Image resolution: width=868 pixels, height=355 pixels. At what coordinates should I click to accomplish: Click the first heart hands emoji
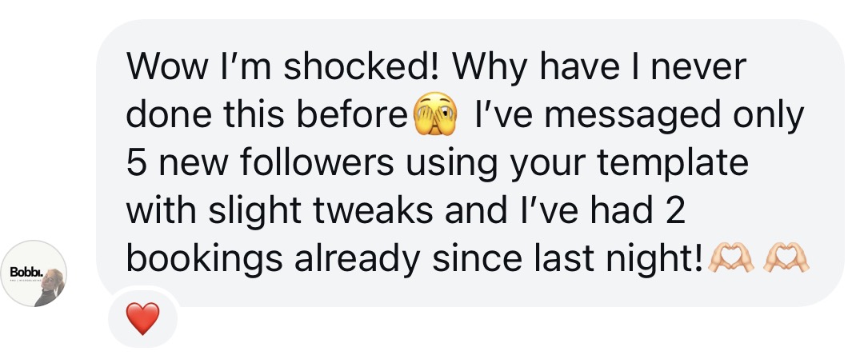[730, 257]
